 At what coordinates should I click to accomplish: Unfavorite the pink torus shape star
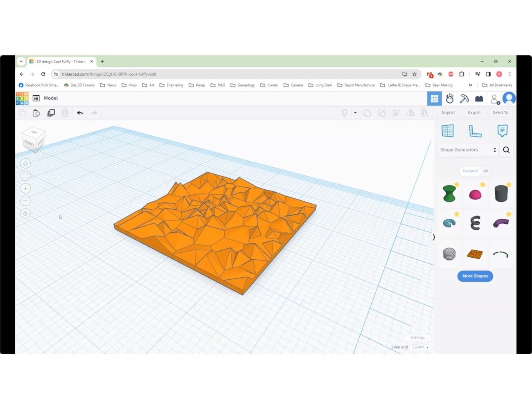[482, 184]
